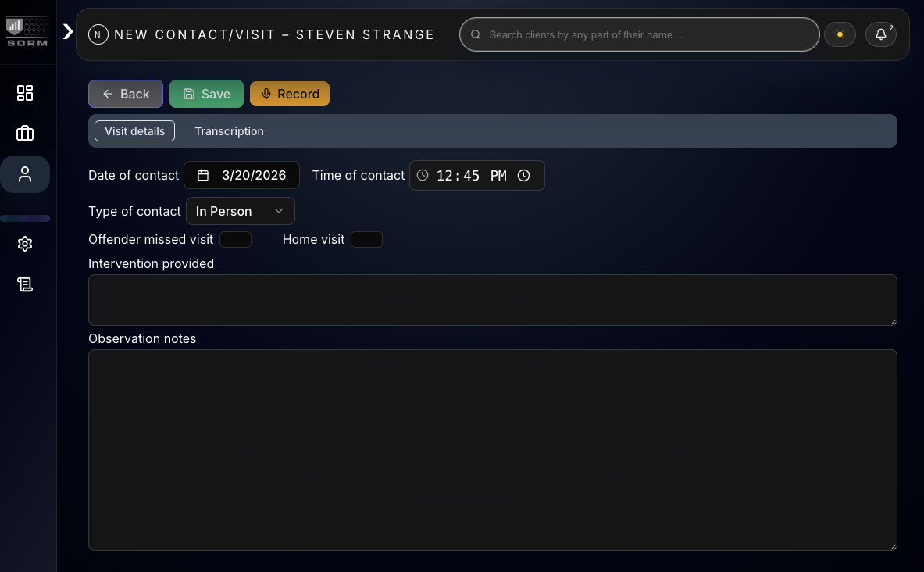Start recording with the Record button
924x572 pixels.
click(290, 93)
